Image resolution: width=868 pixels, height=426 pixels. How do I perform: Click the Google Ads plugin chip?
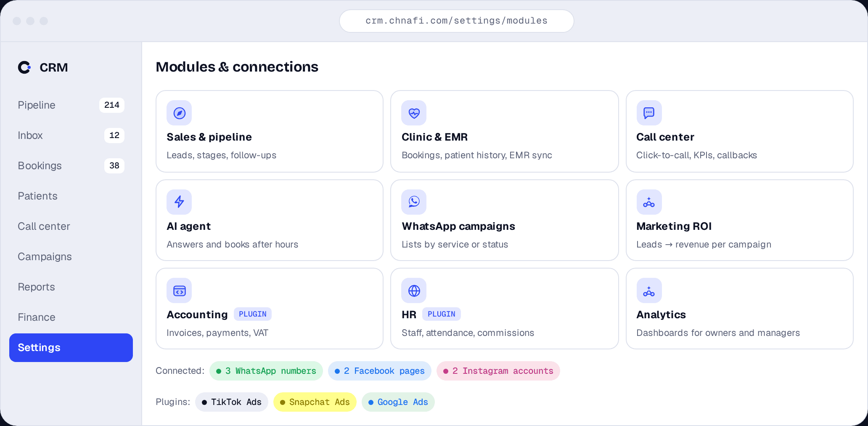tap(398, 402)
